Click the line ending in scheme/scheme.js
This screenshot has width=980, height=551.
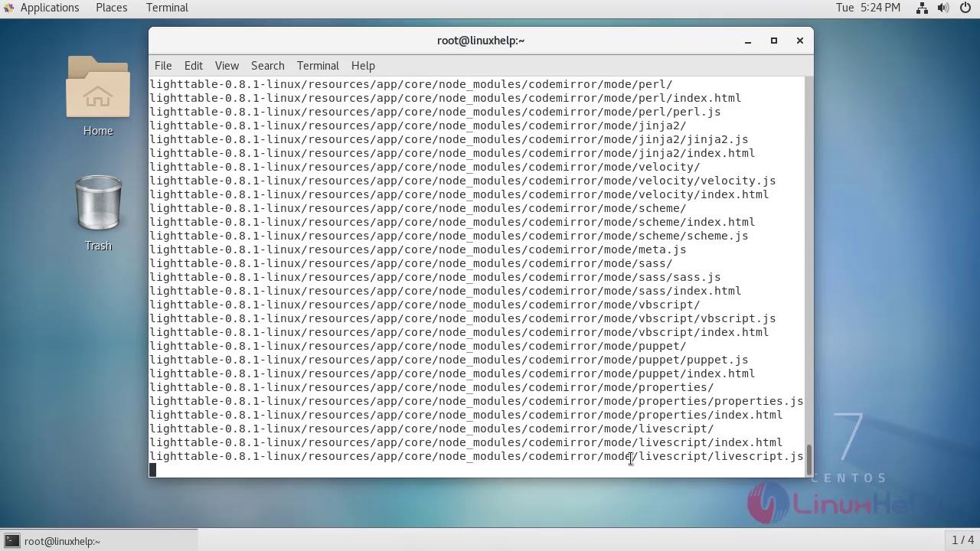click(449, 236)
